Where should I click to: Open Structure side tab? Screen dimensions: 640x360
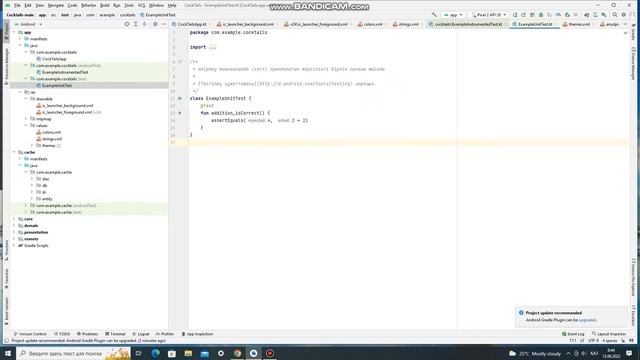click(x=6, y=250)
